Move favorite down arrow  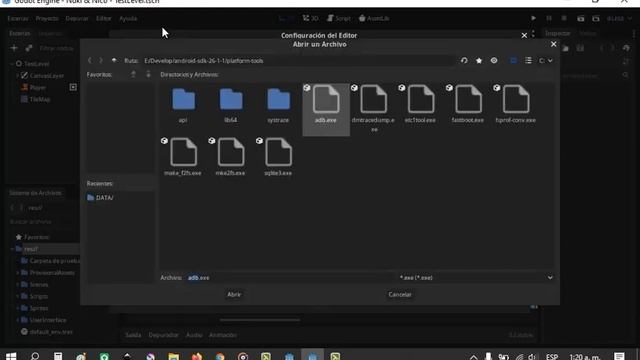coord(148,74)
